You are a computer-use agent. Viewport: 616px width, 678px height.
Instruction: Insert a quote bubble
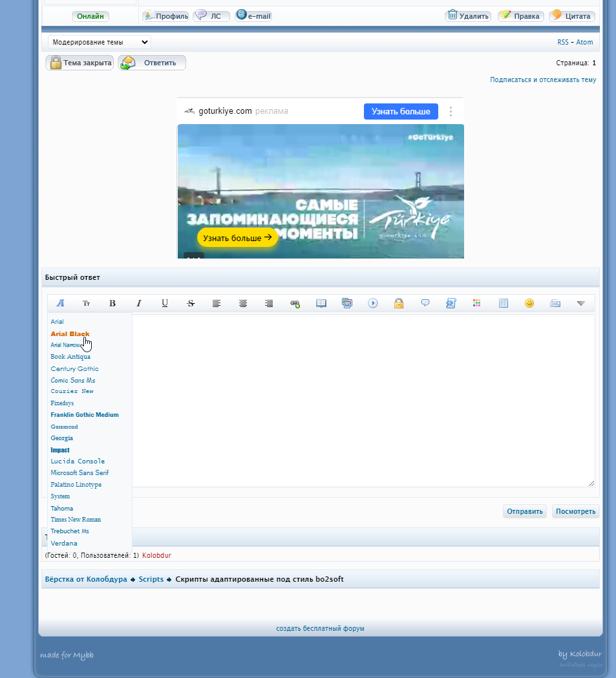[x=425, y=302]
